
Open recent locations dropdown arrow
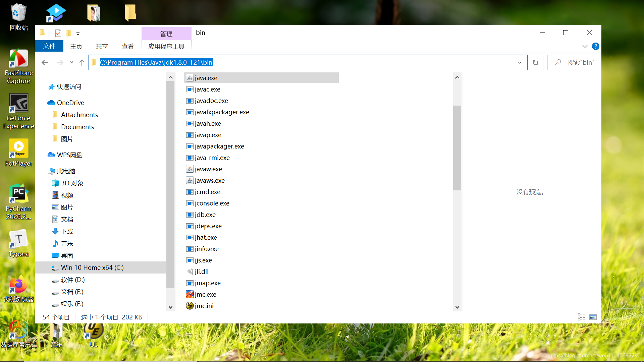[x=71, y=63]
